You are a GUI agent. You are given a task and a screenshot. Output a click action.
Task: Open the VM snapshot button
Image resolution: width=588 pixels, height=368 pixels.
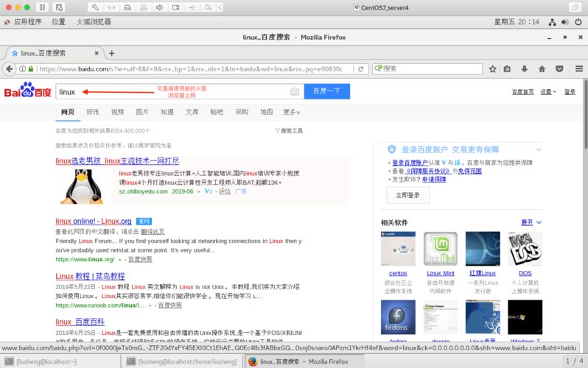pyautogui.click(x=58, y=7)
